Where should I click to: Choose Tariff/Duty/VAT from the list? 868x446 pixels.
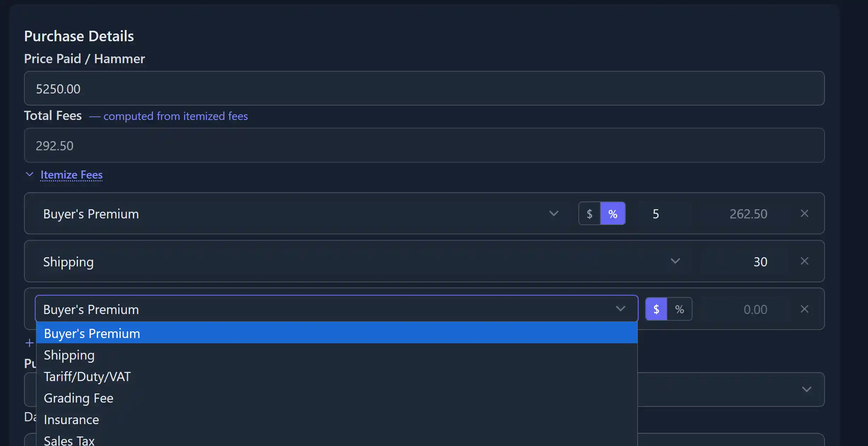tap(87, 376)
